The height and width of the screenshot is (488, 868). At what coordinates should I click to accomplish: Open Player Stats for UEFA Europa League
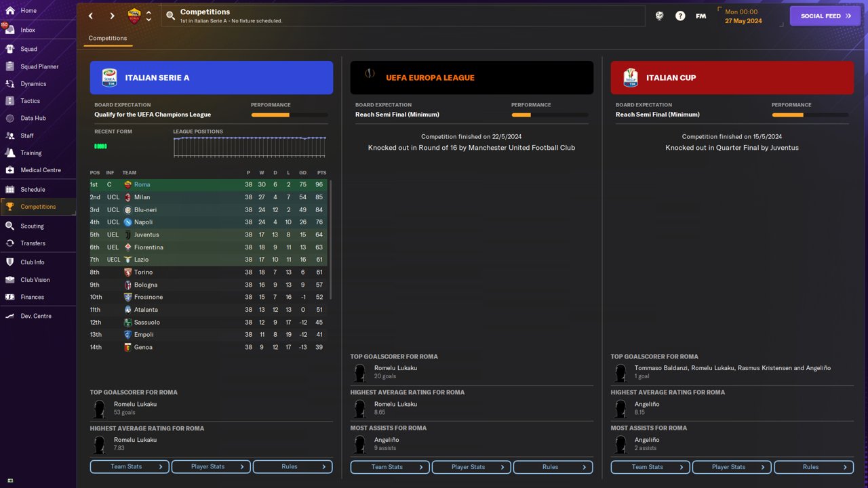pos(471,467)
